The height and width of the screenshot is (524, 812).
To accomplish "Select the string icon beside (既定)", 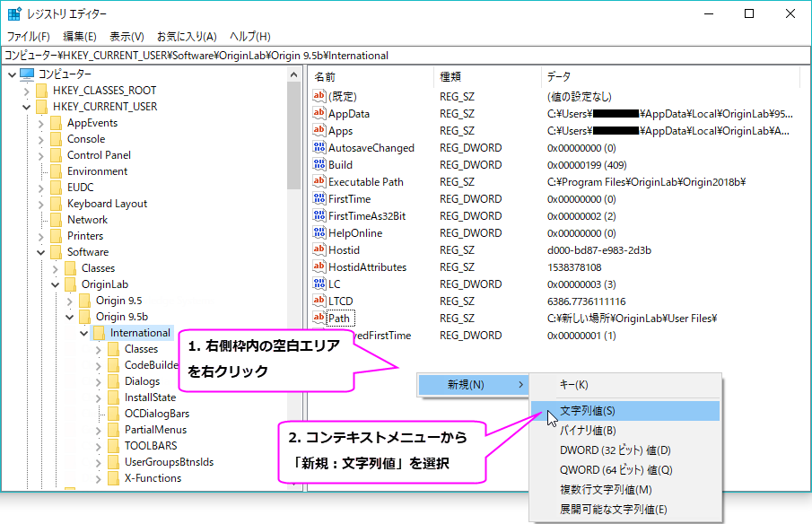I will [319, 96].
